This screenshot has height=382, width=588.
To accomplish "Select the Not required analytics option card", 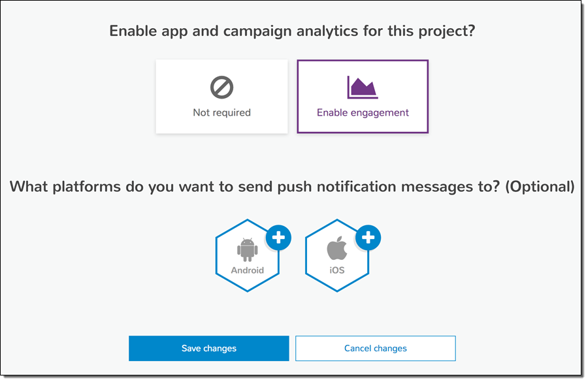I will (x=221, y=97).
